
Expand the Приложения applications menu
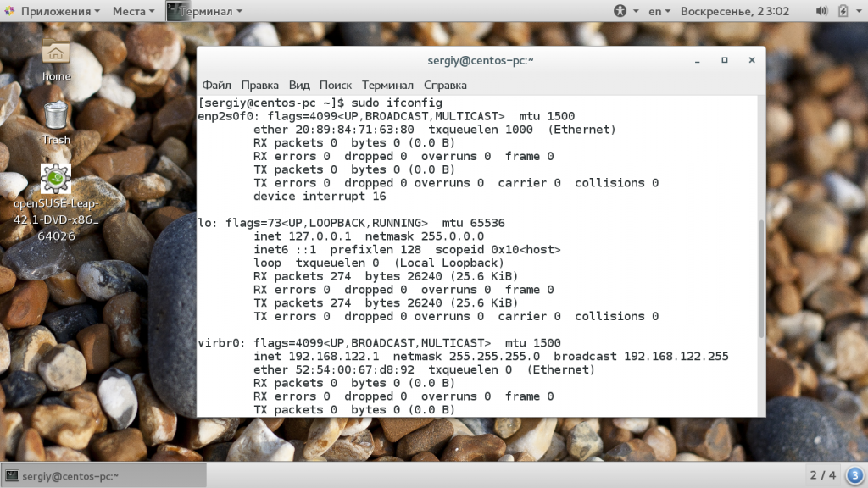(56, 11)
